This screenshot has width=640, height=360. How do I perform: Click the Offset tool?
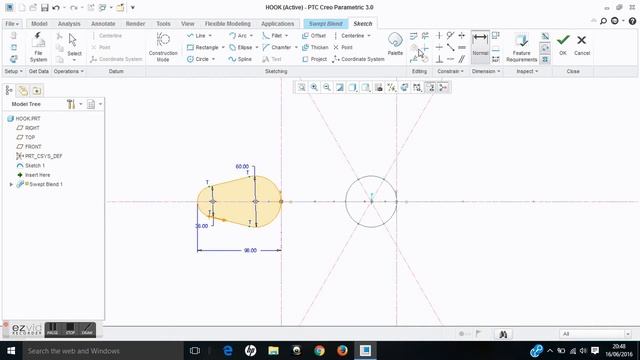tap(313, 36)
